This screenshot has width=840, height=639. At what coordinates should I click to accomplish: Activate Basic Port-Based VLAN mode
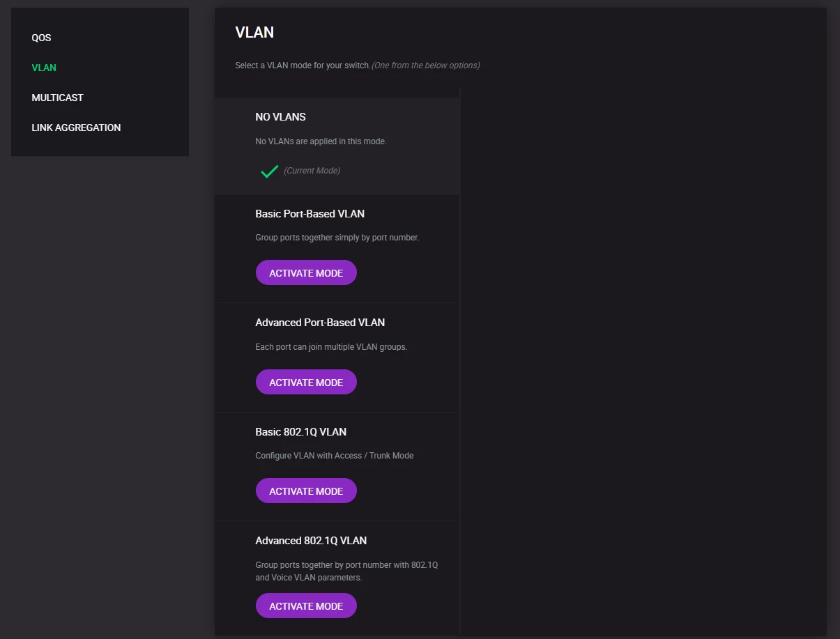pos(306,273)
